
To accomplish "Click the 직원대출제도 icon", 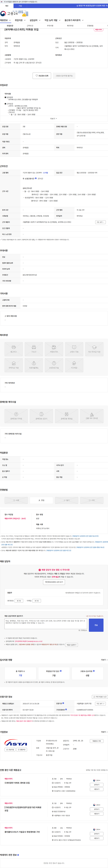I will 34,365.
